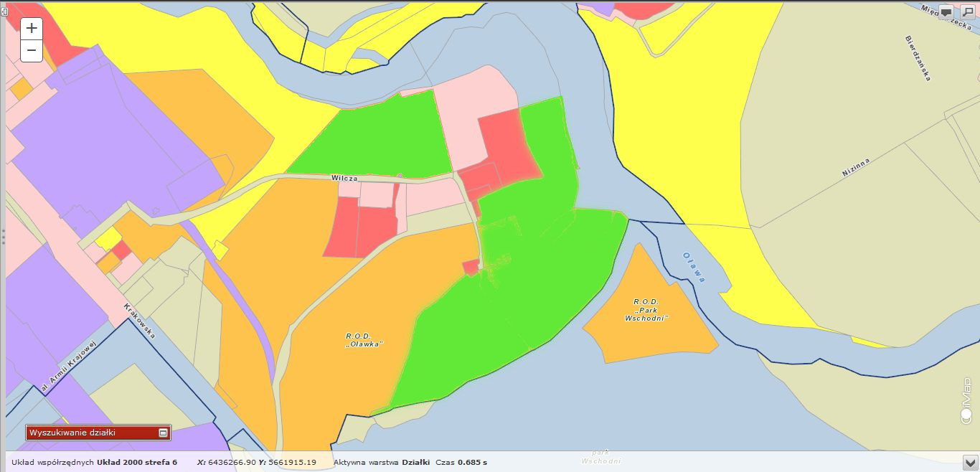This screenshot has width=980, height=472.
Task: Click the Oława river label
Action: pos(694,267)
